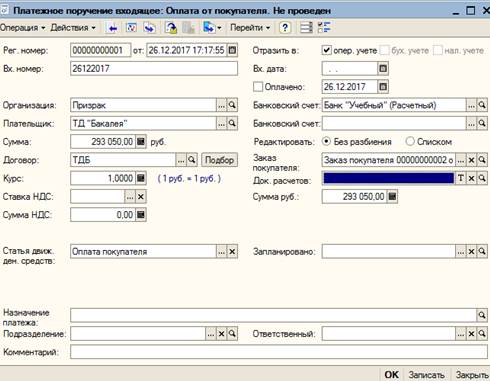This screenshot has height=381, width=490.
Task: Open magnifier for second Банковский счет
Action: point(482,124)
